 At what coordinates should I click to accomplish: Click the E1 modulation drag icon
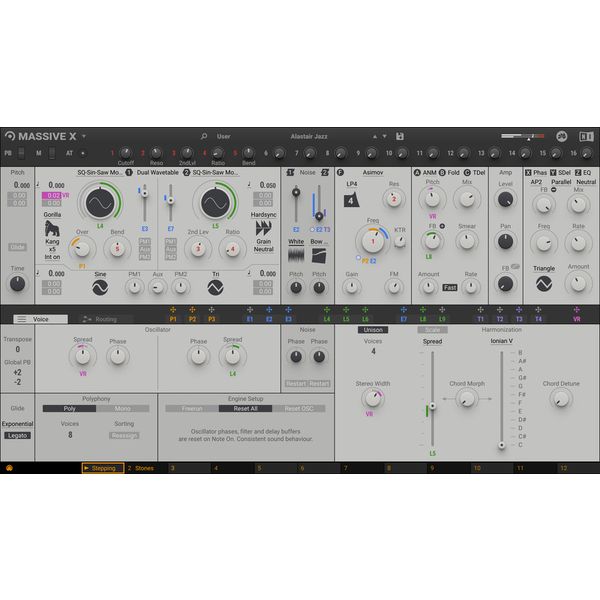[x=250, y=310]
